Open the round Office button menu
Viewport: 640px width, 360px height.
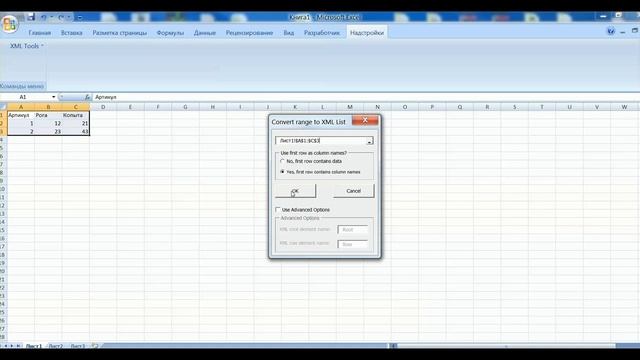(10, 23)
